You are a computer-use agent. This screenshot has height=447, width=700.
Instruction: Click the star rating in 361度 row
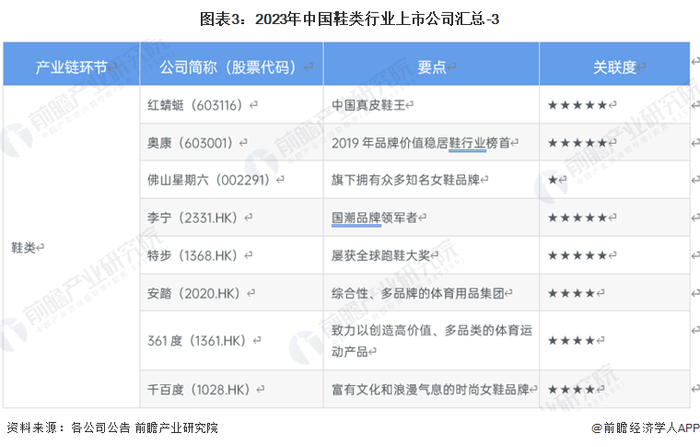click(x=571, y=341)
